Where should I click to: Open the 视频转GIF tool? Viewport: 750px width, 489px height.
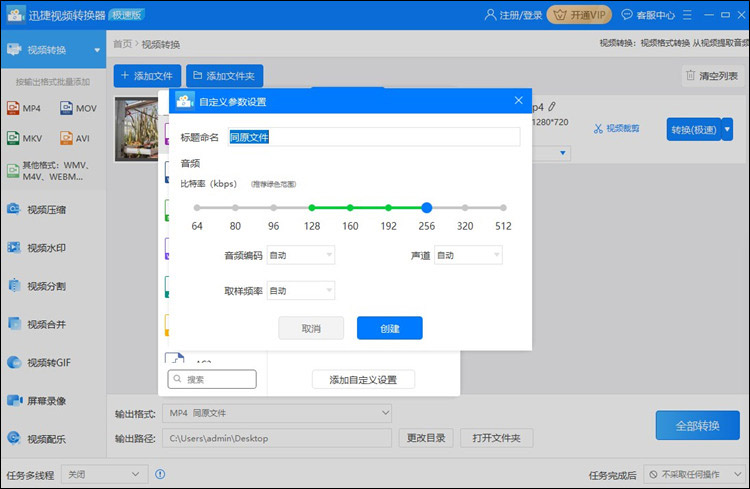[39, 363]
